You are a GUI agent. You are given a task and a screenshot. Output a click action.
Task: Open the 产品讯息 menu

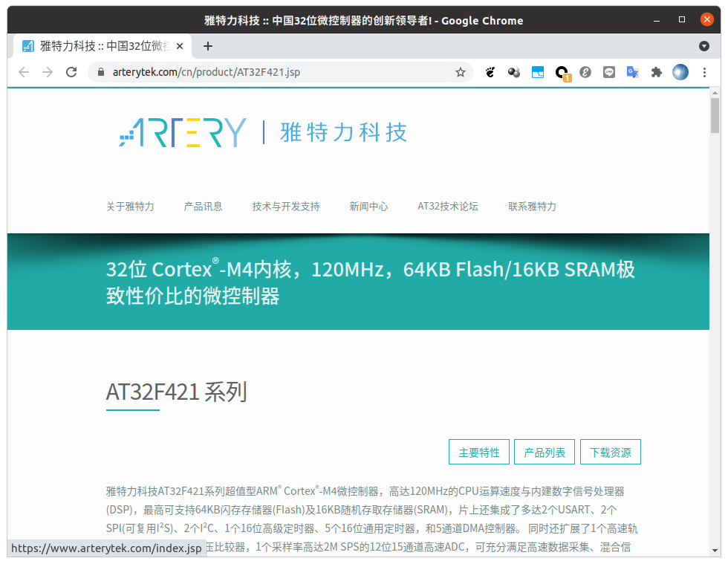203,207
